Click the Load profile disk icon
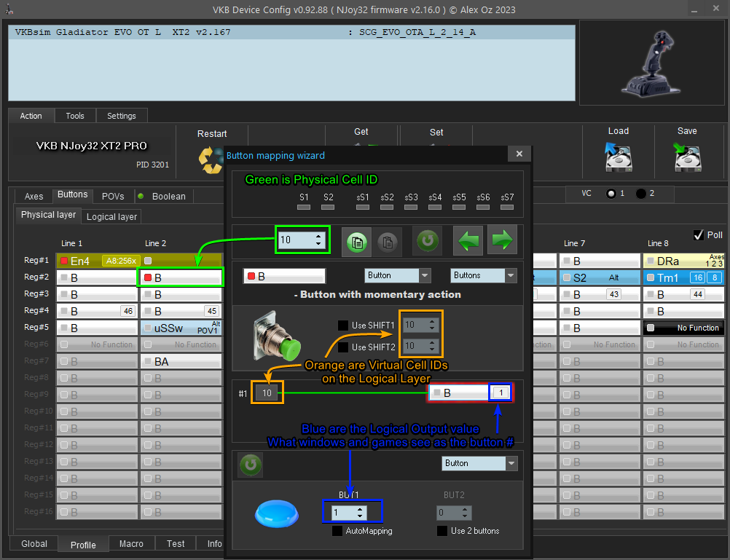Screen dimensions: 730x560 618,157
